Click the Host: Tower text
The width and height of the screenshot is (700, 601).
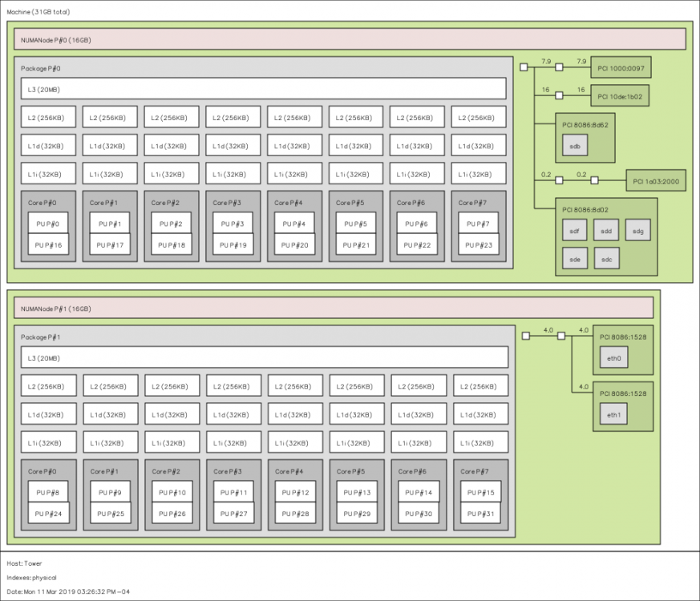(x=24, y=563)
